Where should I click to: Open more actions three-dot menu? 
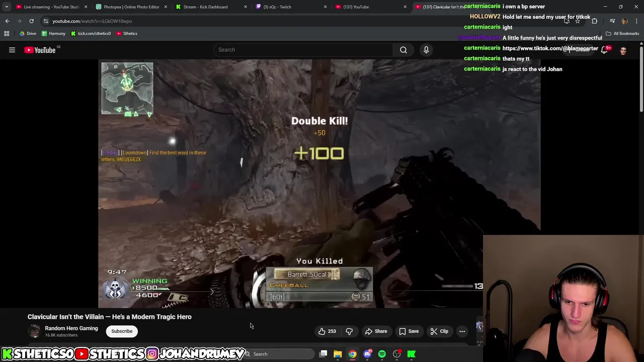pyautogui.click(x=462, y=331)
